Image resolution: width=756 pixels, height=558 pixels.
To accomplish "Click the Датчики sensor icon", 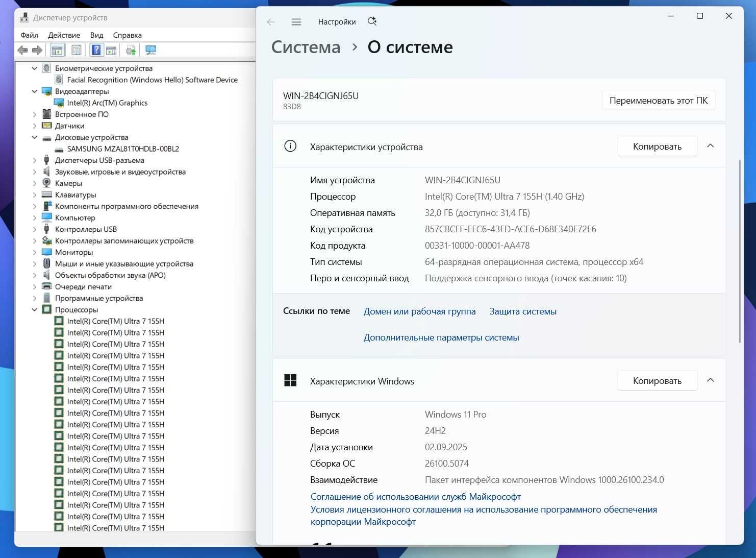I will click(x=46, y=126).
